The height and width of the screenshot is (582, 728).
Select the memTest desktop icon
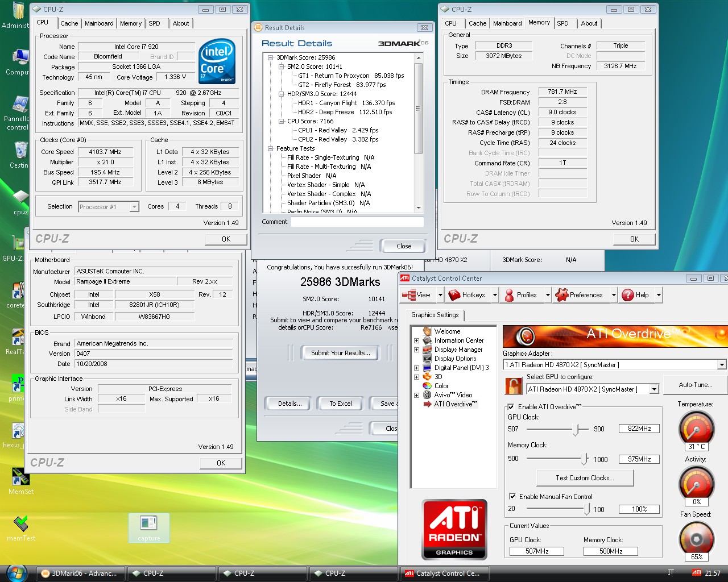tap(21, 523)
